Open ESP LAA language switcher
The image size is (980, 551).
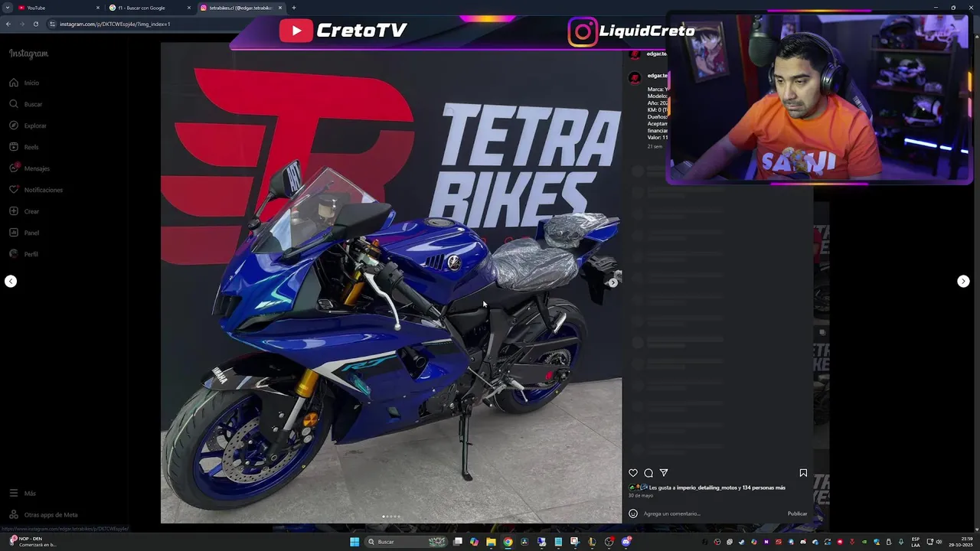coord(916,542)
